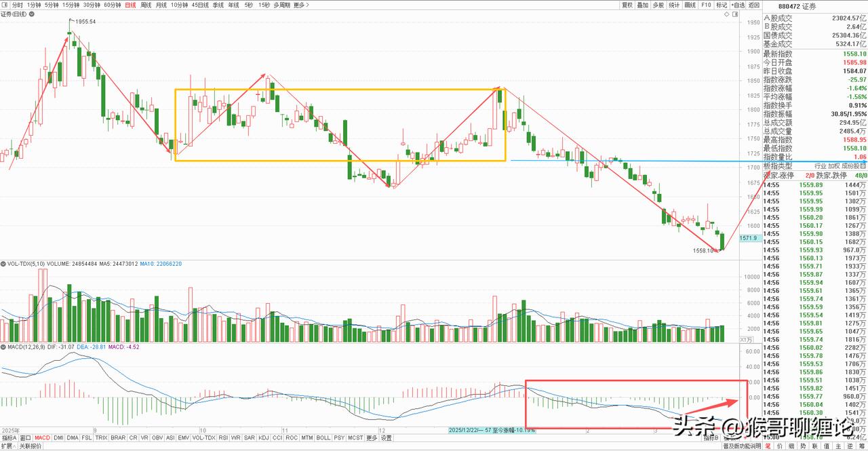Select the DMI indicator tab

pos(59,437)
